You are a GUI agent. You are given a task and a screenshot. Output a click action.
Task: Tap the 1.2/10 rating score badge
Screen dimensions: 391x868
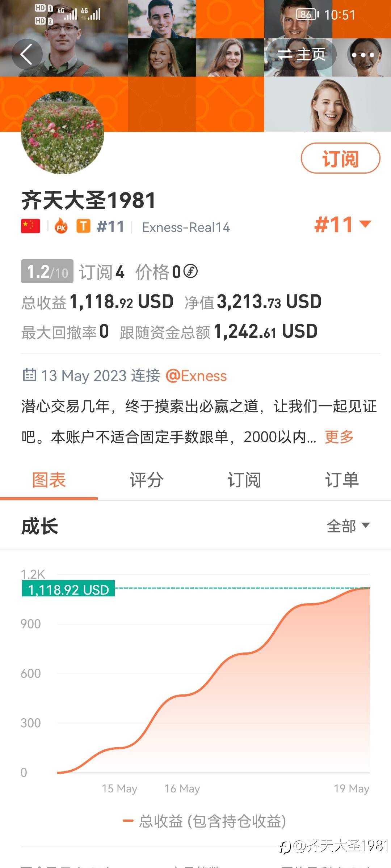tap(47, 271)
